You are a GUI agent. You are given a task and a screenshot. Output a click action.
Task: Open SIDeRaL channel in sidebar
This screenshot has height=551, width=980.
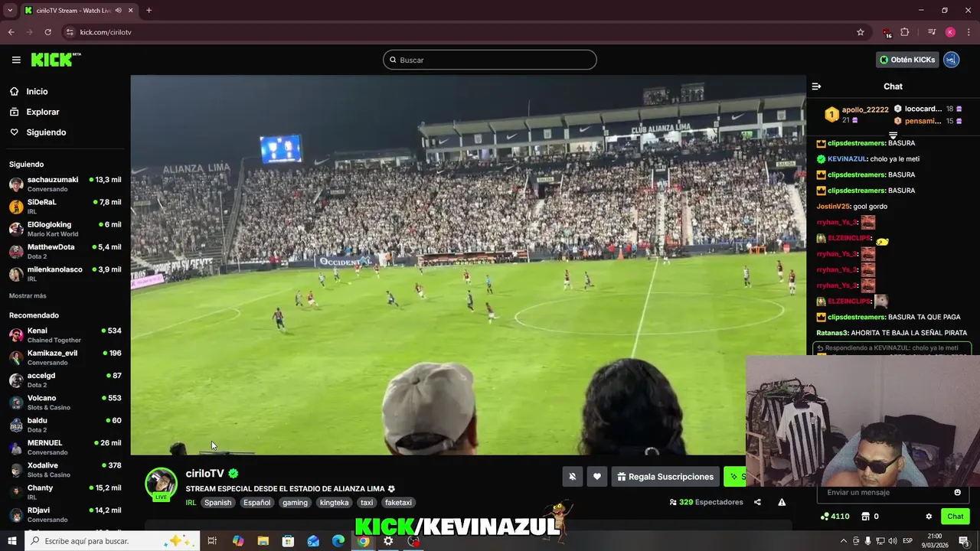[x=65, y=207]
